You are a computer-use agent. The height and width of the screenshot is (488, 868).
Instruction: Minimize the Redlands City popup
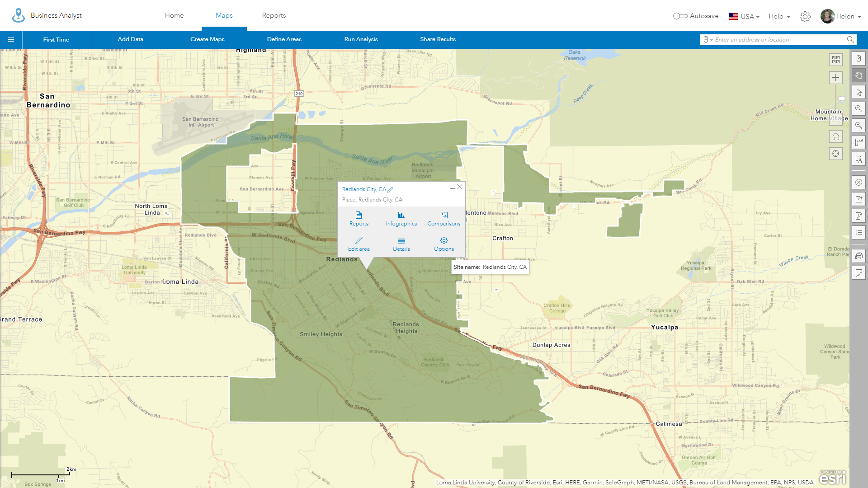[452, 188]
